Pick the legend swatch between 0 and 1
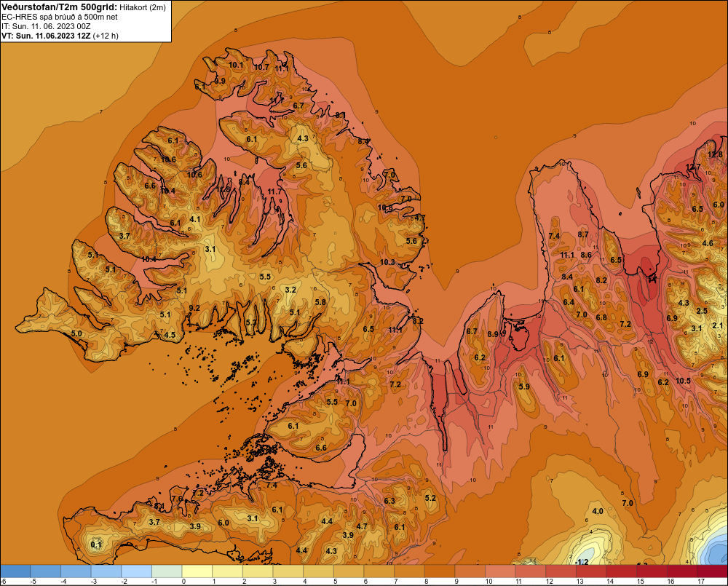Image resolution: width=728 pixels, height=586 pixels. 197,571
